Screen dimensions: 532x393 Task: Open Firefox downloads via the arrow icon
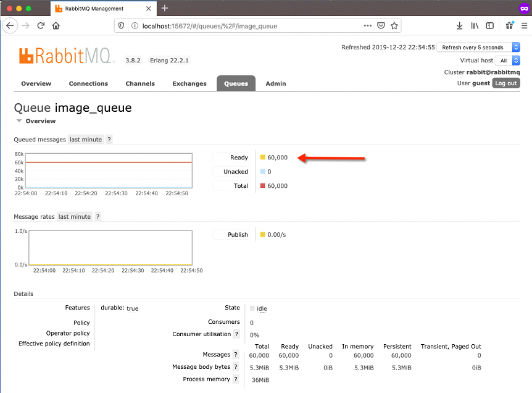coord(459,25)
